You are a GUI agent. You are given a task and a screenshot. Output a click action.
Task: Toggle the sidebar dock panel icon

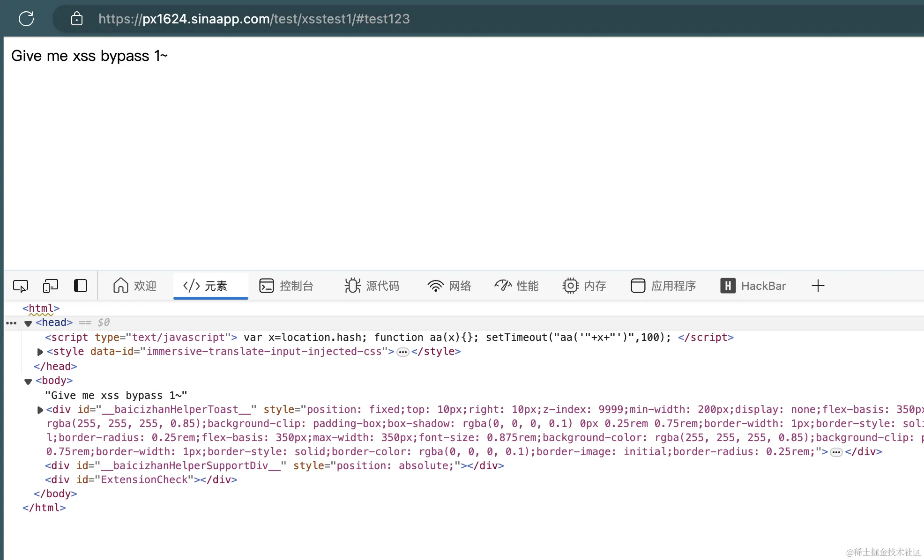pos(81,286)
